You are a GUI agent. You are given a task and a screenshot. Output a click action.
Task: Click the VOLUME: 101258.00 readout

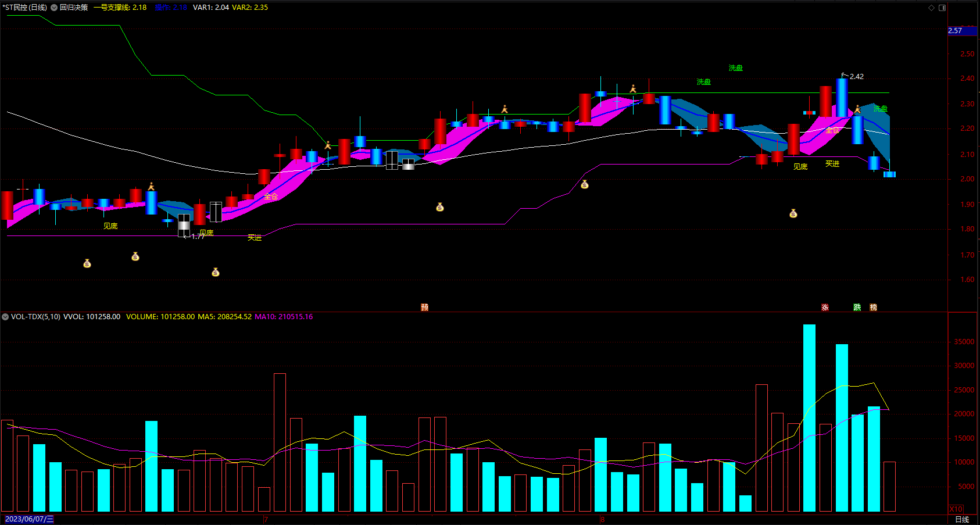click(160, 317)
